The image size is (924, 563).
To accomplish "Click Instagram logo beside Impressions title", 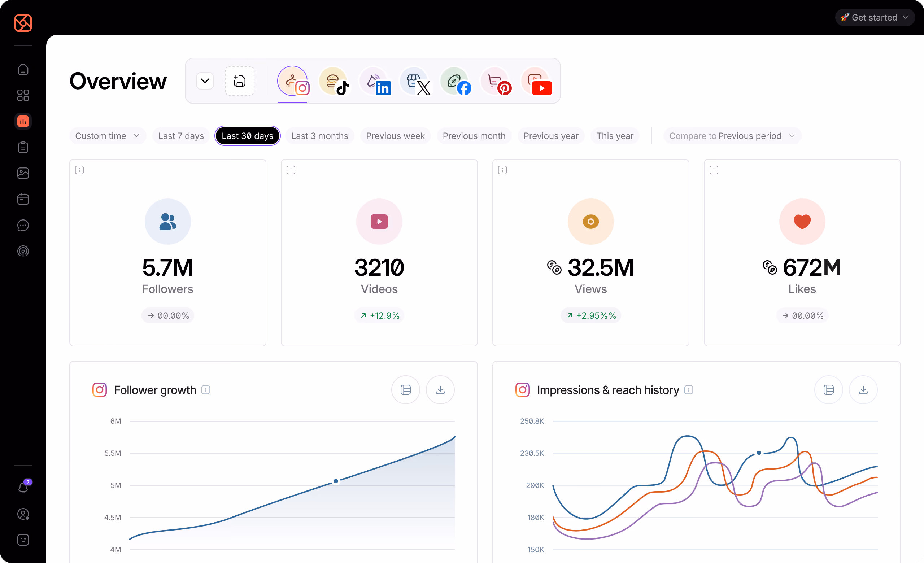I will [x=523, y=390].
